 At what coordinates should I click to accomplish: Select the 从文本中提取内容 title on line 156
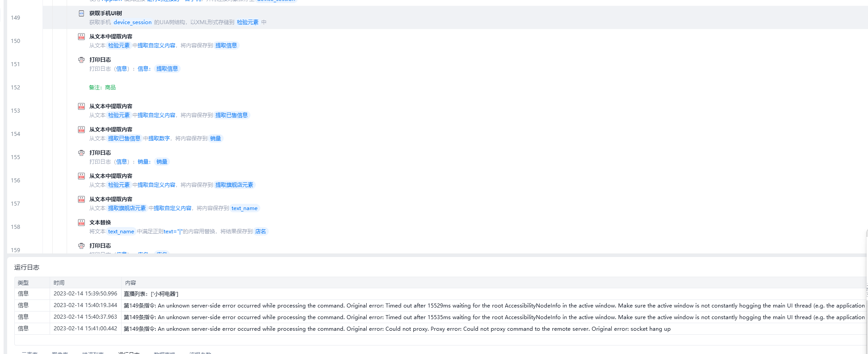point(111,176)
